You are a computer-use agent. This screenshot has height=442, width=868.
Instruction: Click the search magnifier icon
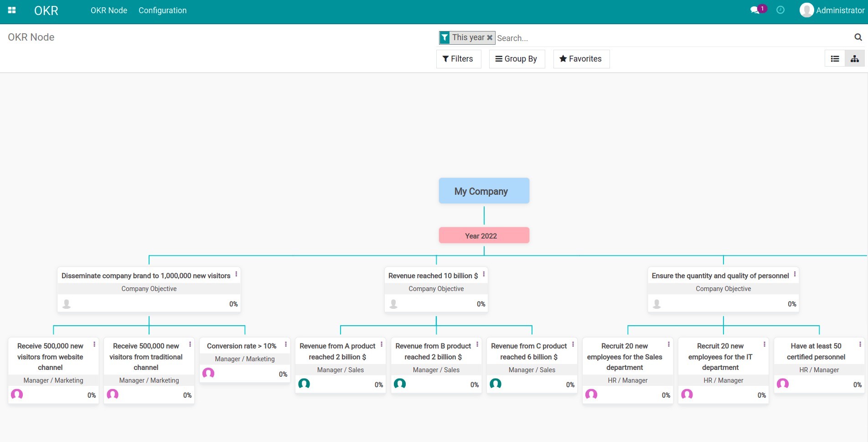pyautogui.click(x=858, y=37)
